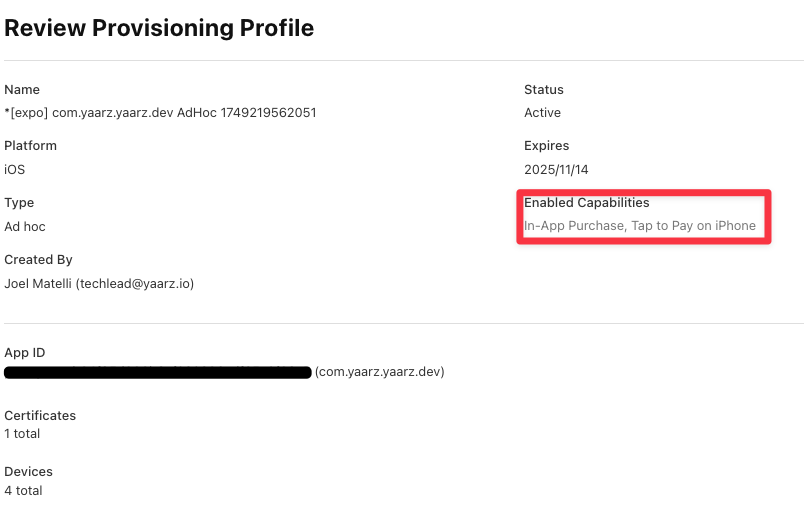Select the Active status value
Screen dimensions: 804x519
pos(542,113)
